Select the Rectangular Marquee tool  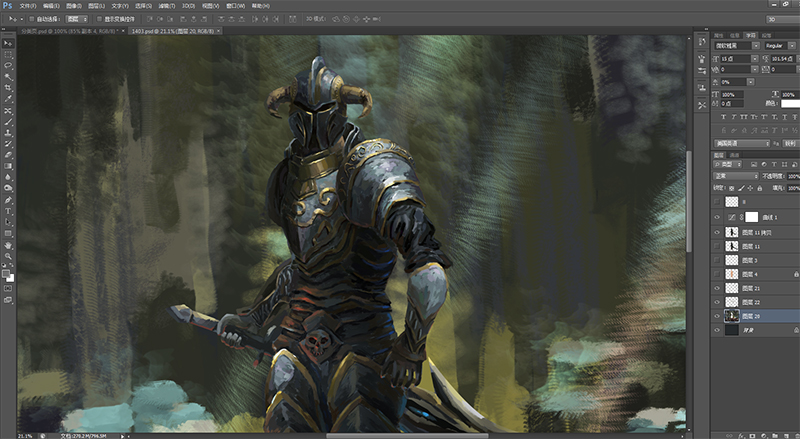(x=8, y=55)
